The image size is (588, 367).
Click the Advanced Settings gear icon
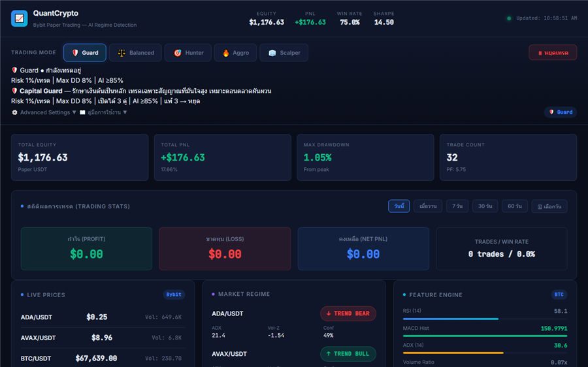click(14, 112)
